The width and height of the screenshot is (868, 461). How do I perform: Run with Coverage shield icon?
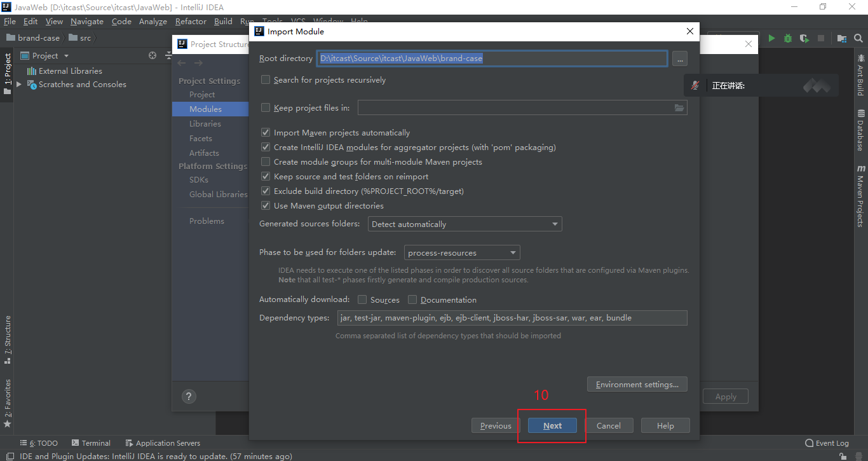(804, 38)
